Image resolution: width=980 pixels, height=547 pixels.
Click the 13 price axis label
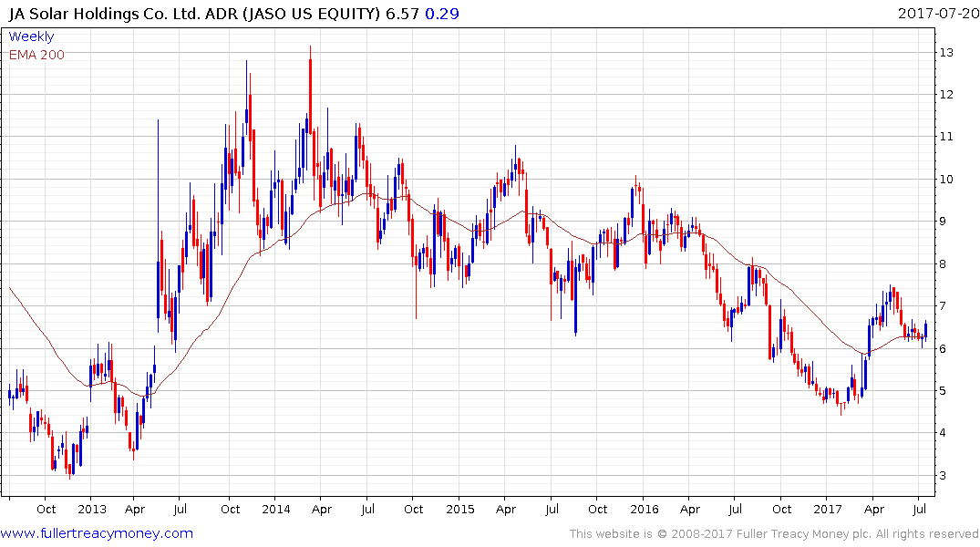coord(946,53)
